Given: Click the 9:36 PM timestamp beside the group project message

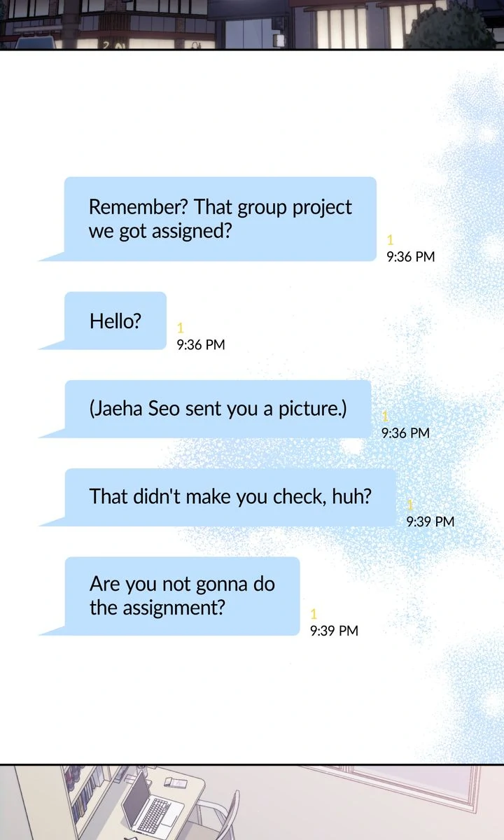Looking at the screenshot, I should [x=411, y=257].
